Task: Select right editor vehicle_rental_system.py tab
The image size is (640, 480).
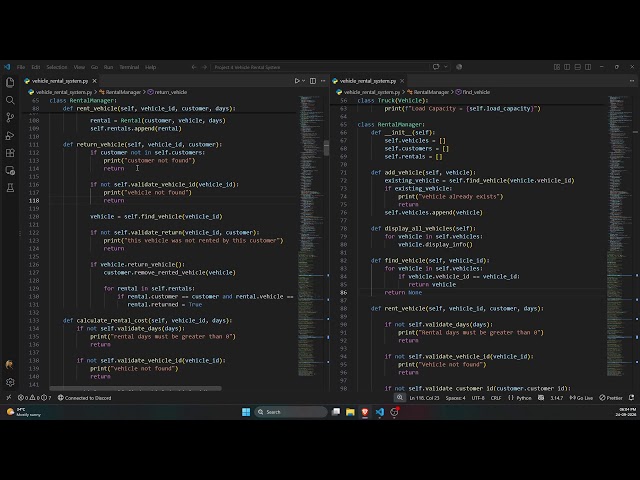Action: [368, 81]
